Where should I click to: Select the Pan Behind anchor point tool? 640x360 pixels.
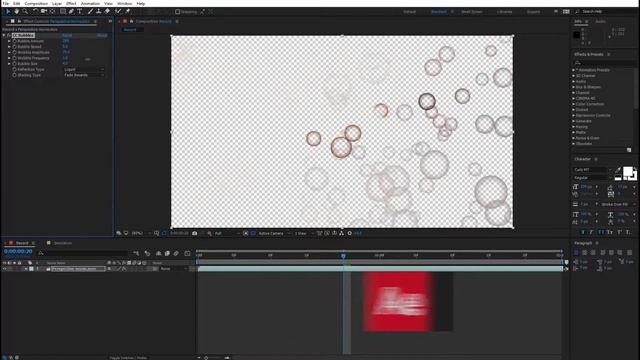[53, 11]
